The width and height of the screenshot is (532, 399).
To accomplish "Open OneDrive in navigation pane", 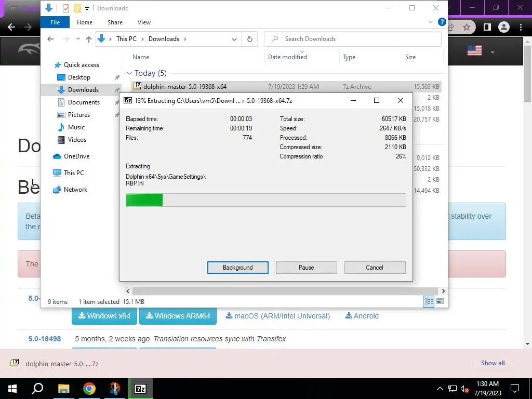I will [x=77, y=156].
